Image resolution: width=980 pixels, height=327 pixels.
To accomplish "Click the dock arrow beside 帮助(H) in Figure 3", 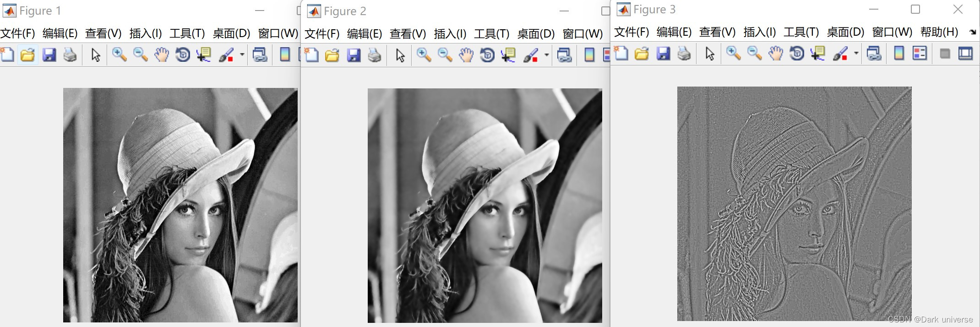I will click(x=973, y=32).
